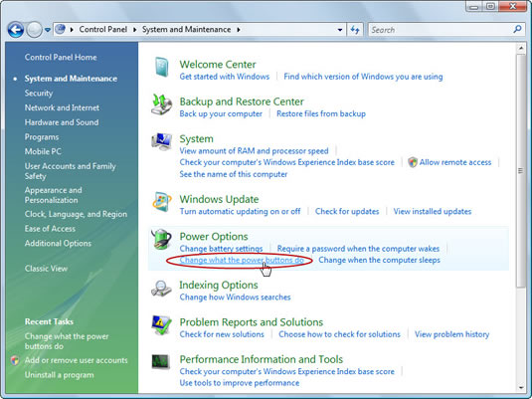The height and width of the screenshot is (399, 532).
Task: Open the address bar history dropdown
Action: 340,30
